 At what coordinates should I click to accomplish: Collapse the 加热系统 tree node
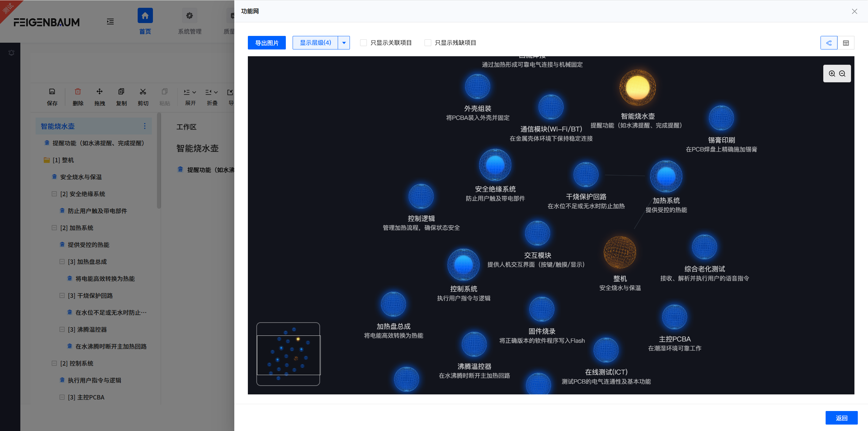(54, 228)
